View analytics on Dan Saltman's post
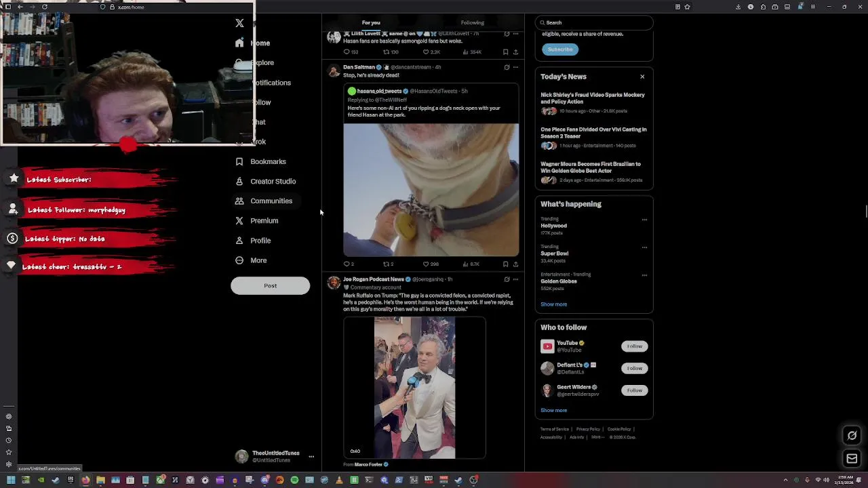This screenshot has width=868, height=488. pyautogui.click(x=471, y=264)
